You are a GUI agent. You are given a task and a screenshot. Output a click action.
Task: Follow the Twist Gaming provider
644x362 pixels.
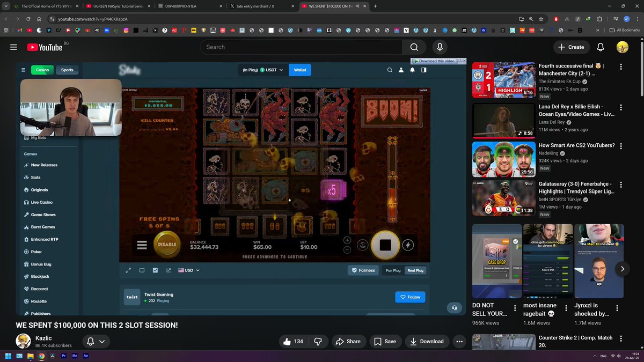(410, 297)
